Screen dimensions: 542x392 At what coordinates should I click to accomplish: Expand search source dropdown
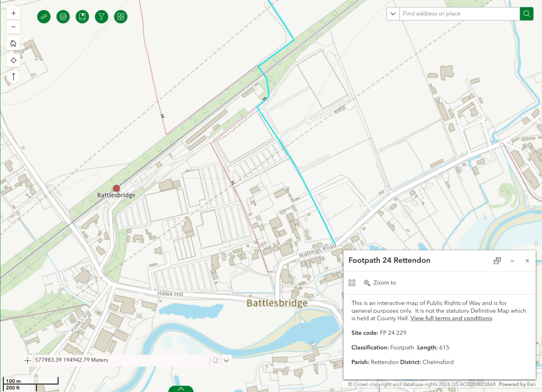[393, 14]
